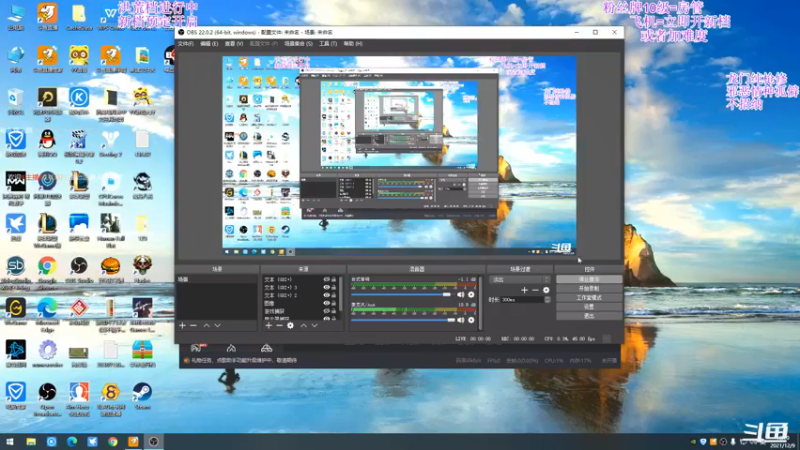This screenshot has height=450, width=800.
Task: Click the 退出 button in controls
Action: [589, 316]
